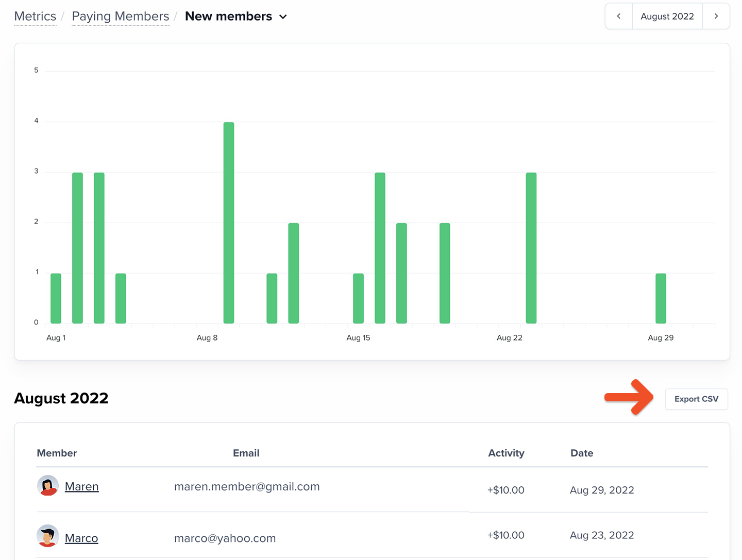Click the Aug 1 bar in chart
The width and height of the screenshot is (742, 560).
click(x=56, y=298)
